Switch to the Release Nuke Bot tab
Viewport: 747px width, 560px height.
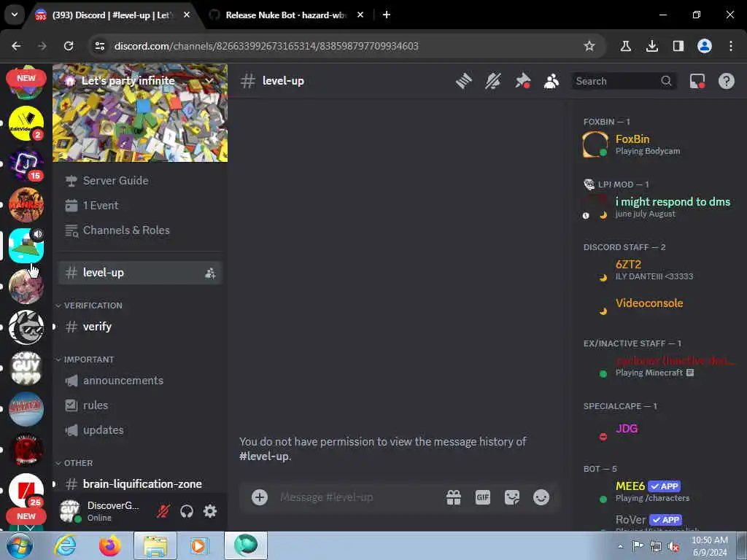click(x=286, y=15)
